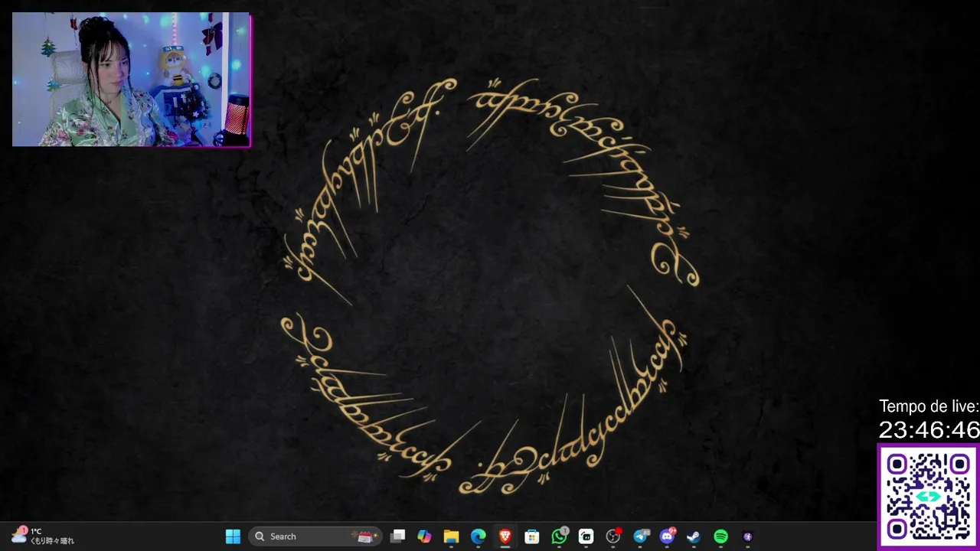Click the 'Tempo de live:' label
This screenshot has width=980, height=551.
click(x=929, y=406)
